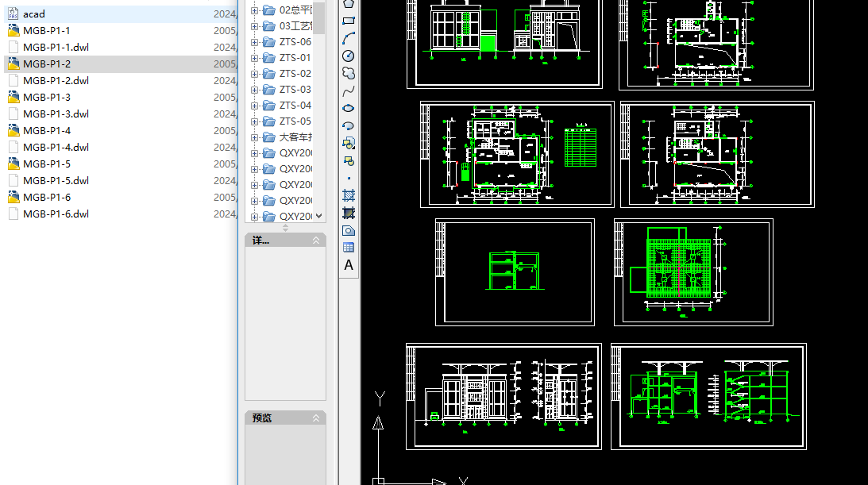Select the Polygon draw tool

348,4
